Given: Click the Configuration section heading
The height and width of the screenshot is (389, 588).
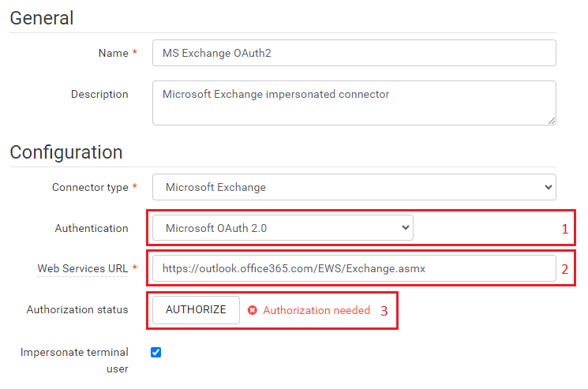Looking at the screenshot, I should pos(66,151).
